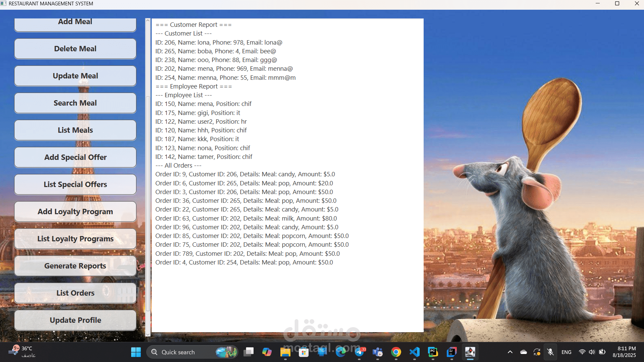
Task: Select employee row ID 175 gigi
Action: pyautogui.click(x=198, y=113)
